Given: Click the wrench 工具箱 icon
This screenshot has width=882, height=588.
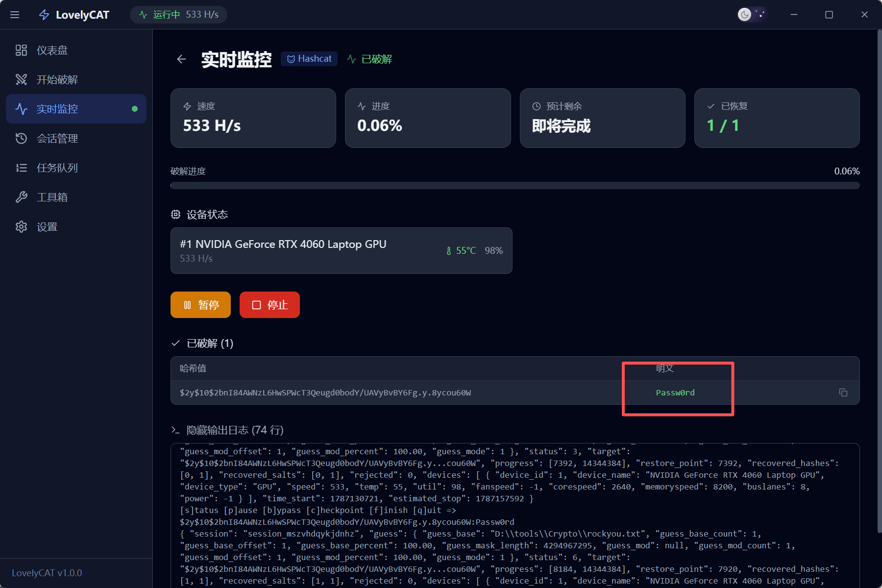Looking at the screenshot, I should [21, 197].
